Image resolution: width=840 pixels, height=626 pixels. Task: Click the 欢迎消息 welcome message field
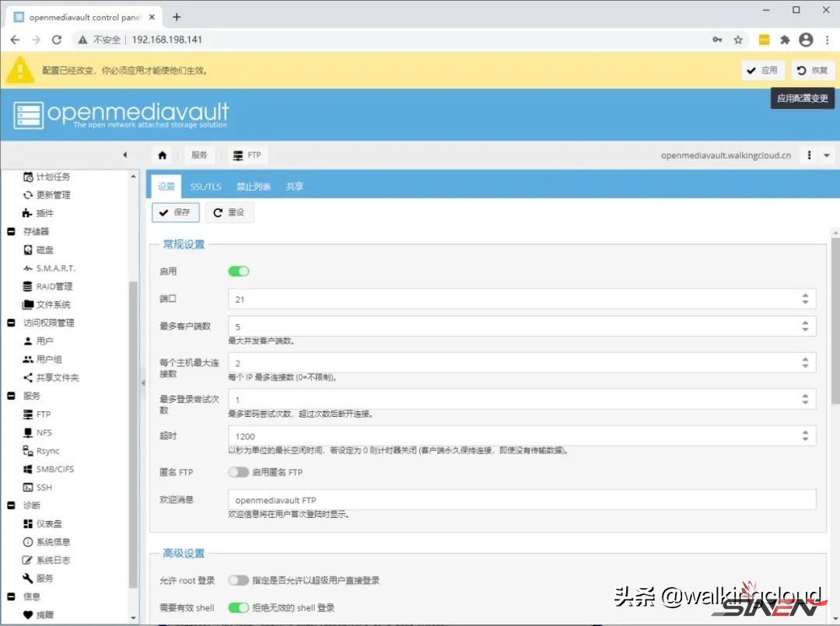click(522, 499)
